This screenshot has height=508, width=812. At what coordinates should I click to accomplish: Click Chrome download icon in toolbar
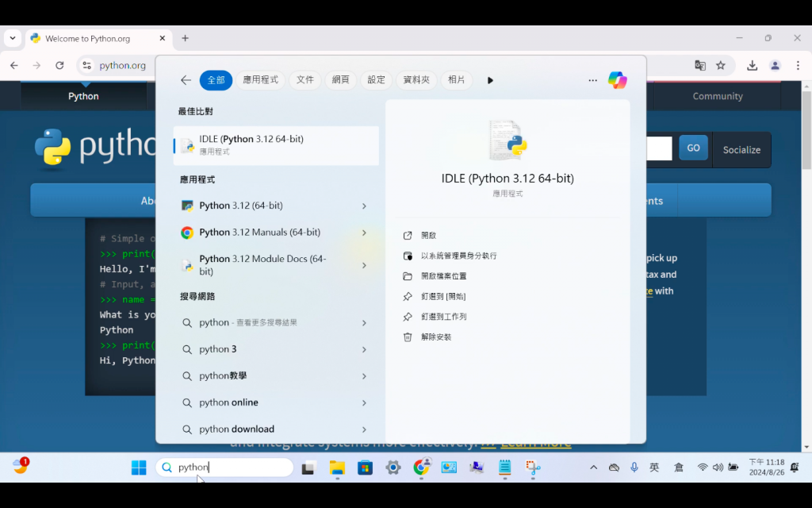(752, 65)
